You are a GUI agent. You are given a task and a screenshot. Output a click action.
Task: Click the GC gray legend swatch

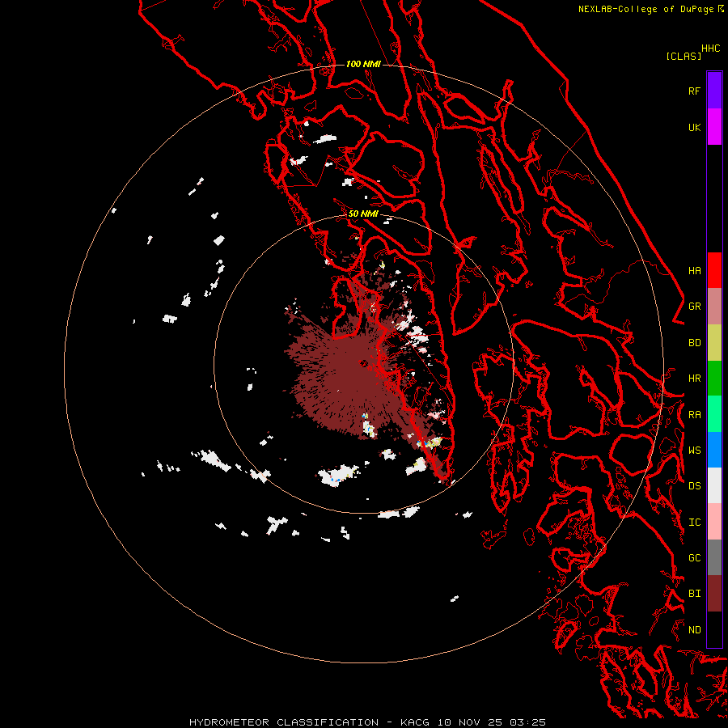(714, 557)
